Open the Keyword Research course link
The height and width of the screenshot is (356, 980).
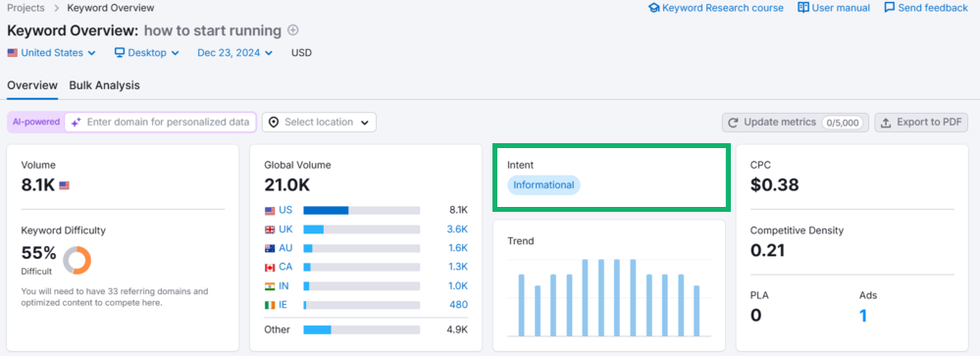pos(715,8)
